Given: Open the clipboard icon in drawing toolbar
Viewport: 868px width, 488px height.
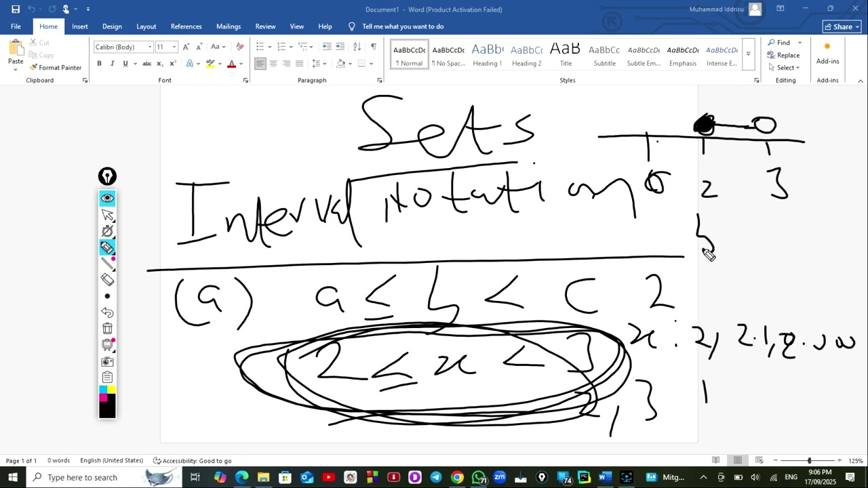Looking at the screenshot, I should click(x=107, y=378).
